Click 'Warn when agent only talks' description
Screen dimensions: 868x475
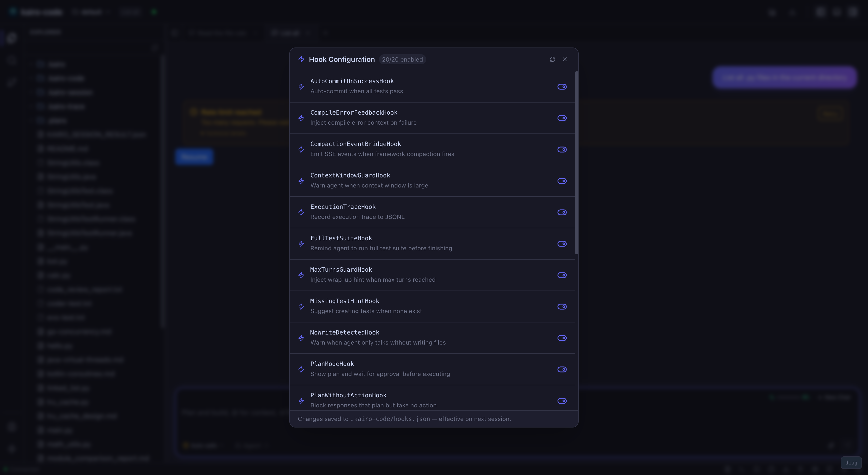pyautogui.click(x=378, y=343)
